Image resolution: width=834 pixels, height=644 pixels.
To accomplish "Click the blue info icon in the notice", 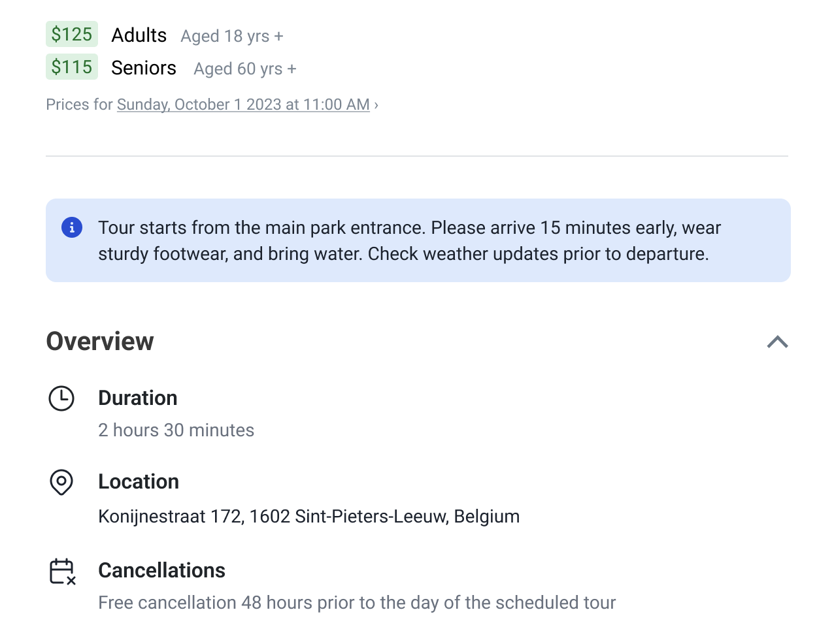I will tap(72, 227).
